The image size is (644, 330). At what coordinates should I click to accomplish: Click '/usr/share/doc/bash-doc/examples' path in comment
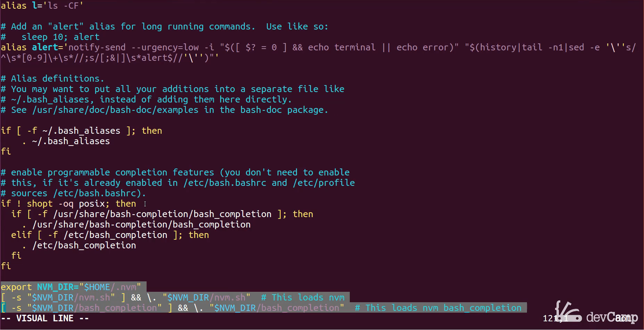click(115, 110)
